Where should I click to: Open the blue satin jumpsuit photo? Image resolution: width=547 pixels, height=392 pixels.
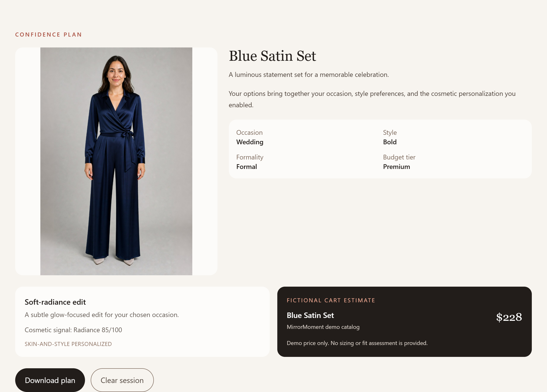click(116, 161)
